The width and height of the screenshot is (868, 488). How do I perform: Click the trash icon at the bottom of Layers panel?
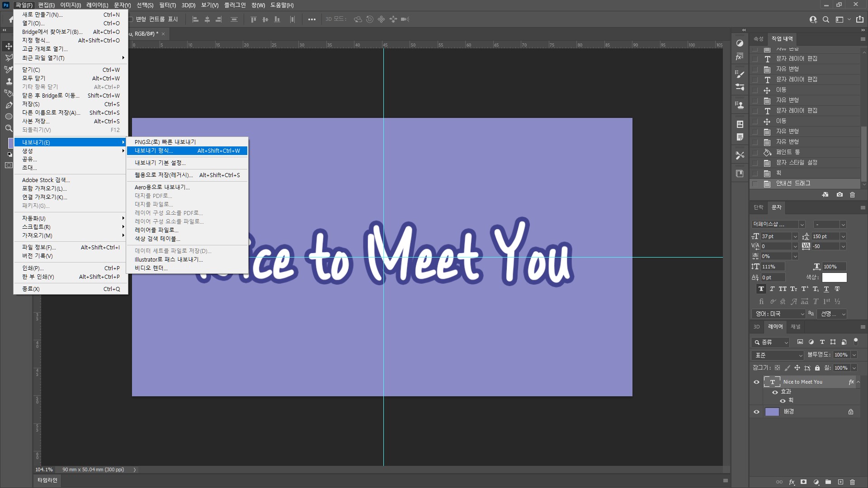tap(853, 482)
